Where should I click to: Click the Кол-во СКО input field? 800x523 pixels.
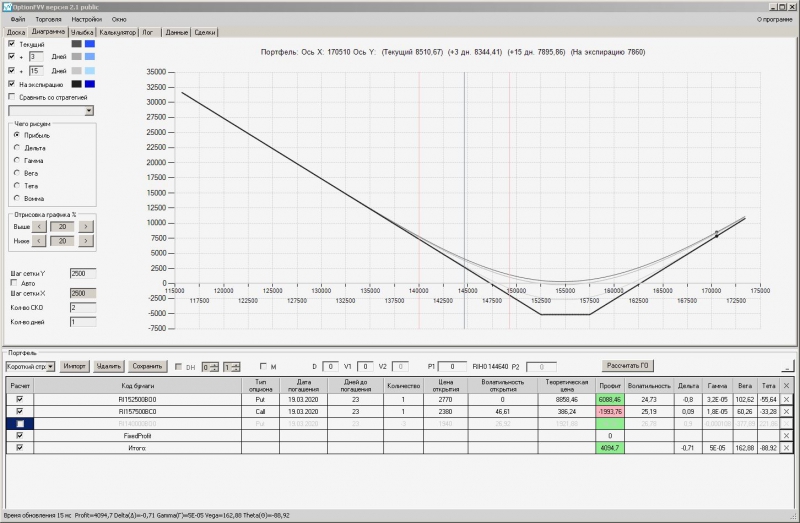pyautogui.click(x=83, y=308)
